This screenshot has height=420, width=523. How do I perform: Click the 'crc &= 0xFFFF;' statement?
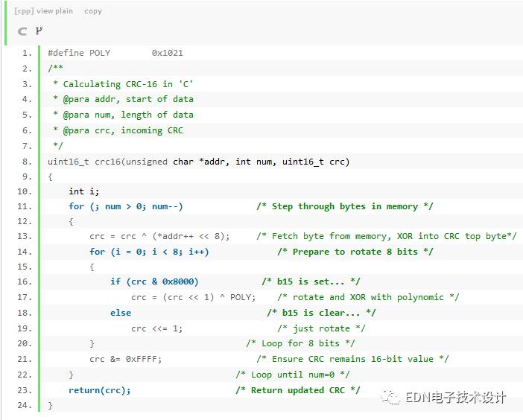click(x=125, y=358)
